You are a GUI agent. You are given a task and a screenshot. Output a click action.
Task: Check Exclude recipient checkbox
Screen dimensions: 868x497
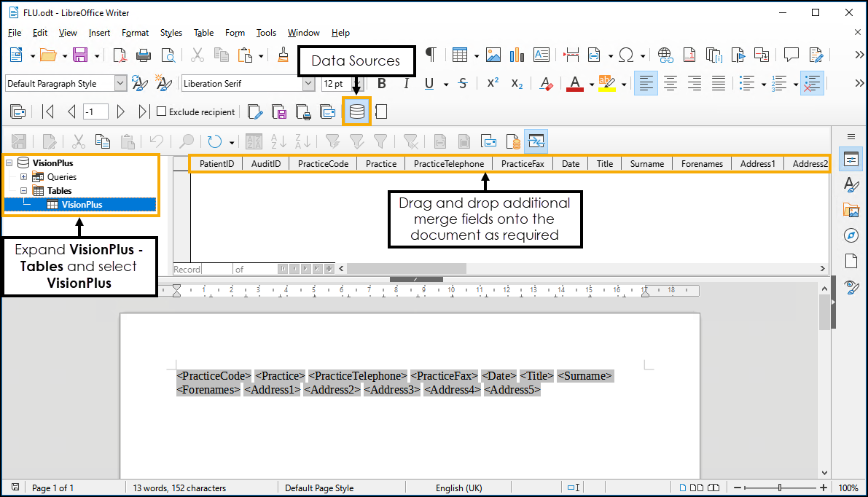(162, 111)
